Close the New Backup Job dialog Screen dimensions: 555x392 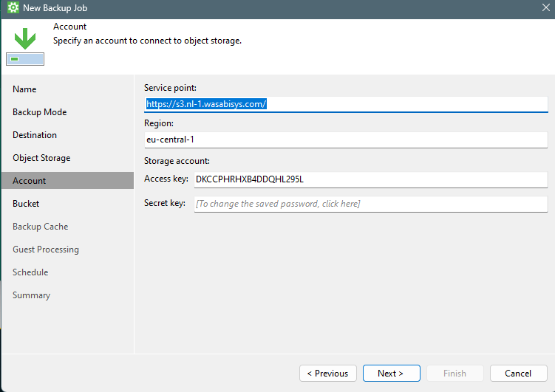545,8
